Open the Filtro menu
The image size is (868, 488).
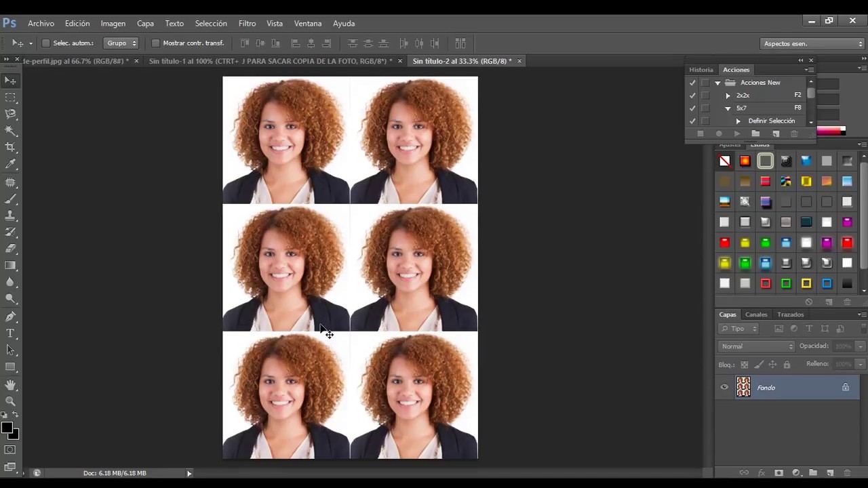click(247, 23)
